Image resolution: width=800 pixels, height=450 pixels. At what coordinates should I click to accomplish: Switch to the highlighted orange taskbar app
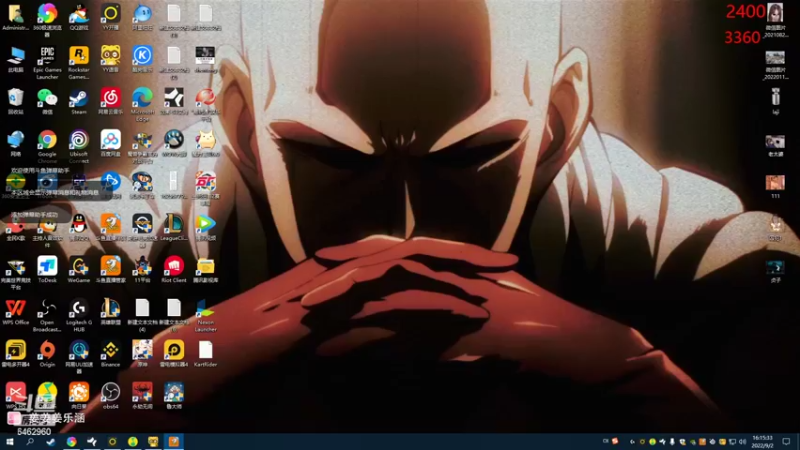tap(173, 442)
